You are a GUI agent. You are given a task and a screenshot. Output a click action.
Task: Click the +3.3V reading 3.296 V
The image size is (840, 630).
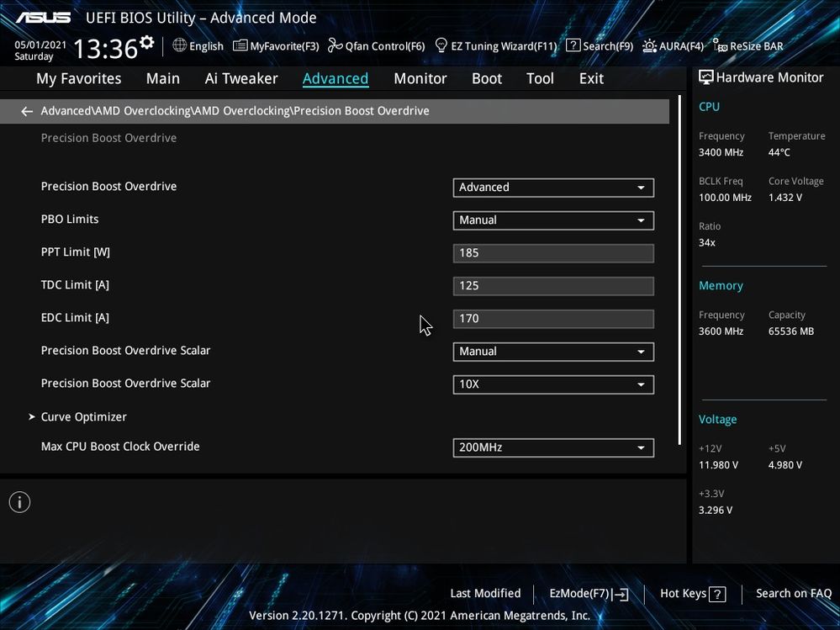[716, 510]
